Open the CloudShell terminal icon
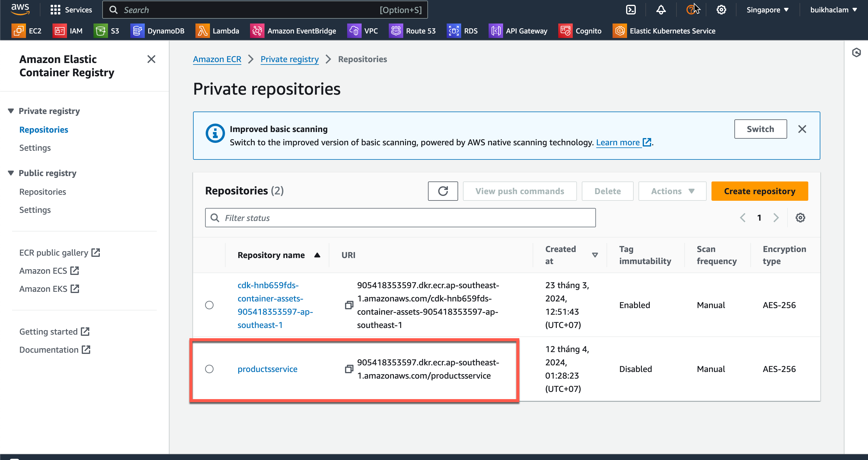Viewport: 868px width, 460px height. point(631,10)
